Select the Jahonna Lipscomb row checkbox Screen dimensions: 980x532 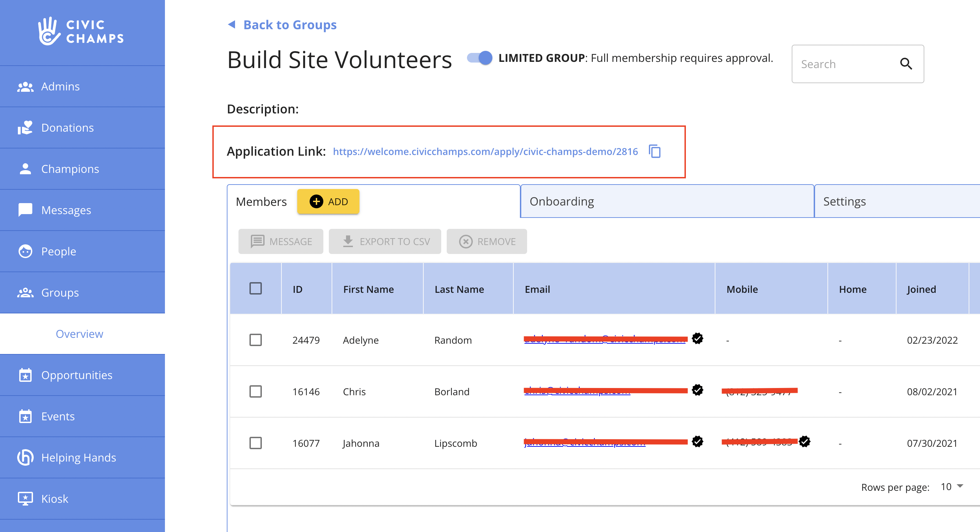coord(256,443)
